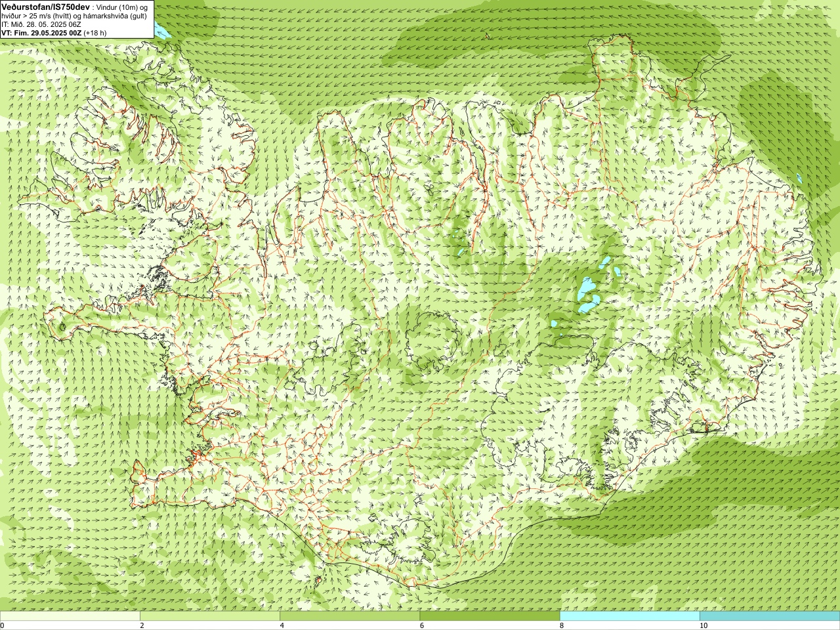Click legend scale label "0"
840x630 pixels.
3,625
